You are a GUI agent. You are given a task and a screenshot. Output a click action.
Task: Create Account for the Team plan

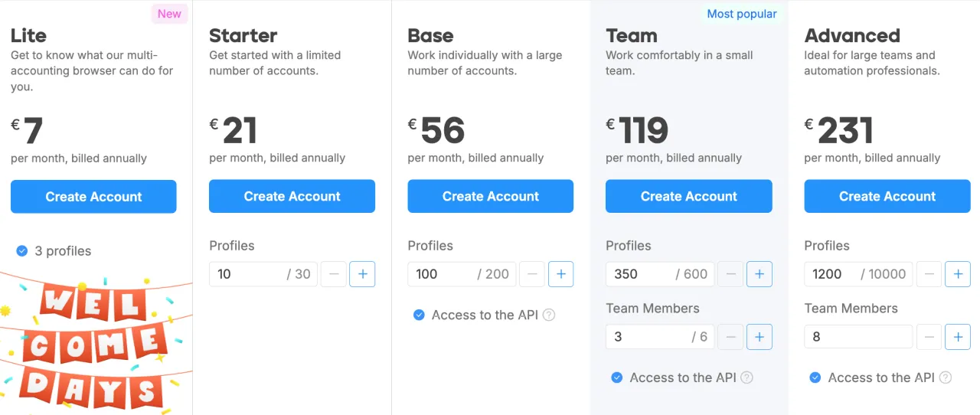coord(689,197)
